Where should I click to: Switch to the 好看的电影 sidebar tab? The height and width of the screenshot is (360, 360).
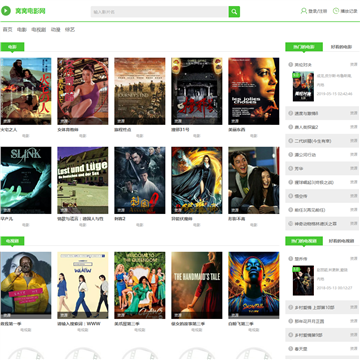(x=341, y=47)
